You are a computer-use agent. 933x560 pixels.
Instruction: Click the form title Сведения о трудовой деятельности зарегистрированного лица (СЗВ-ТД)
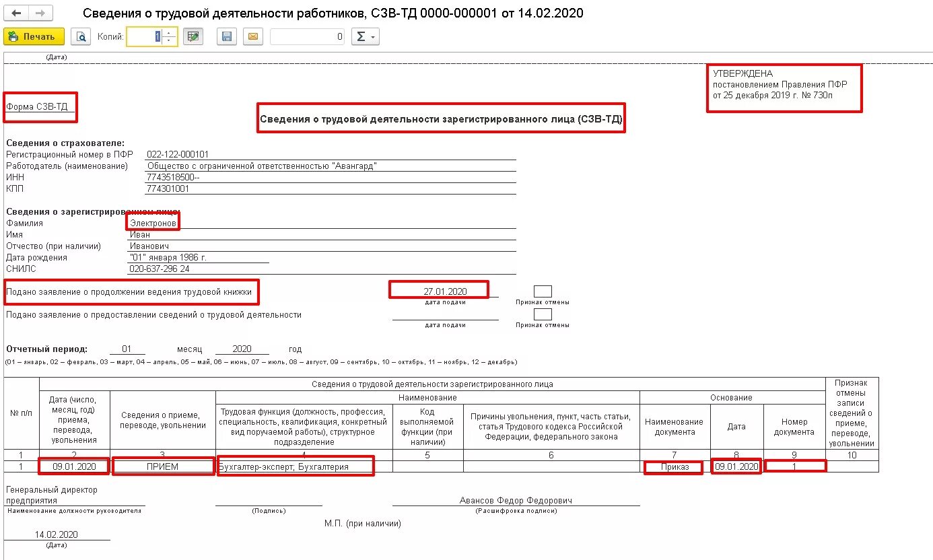[x=442, y=118]
